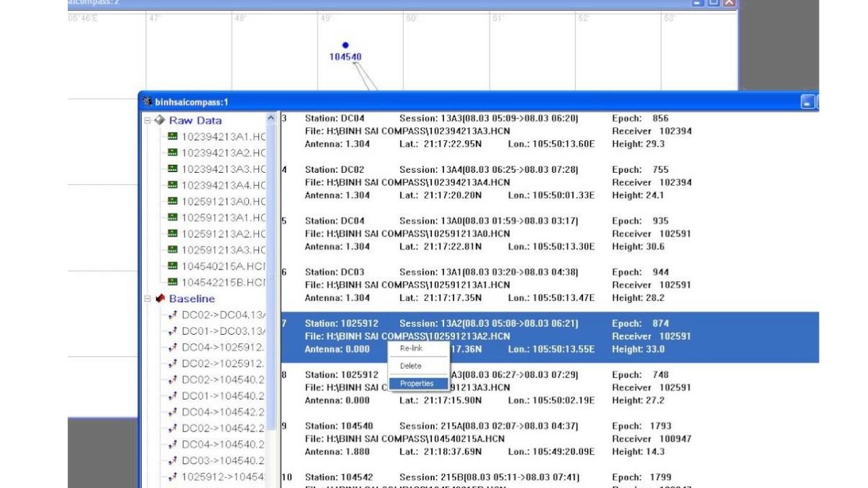
Task: Click the Raw Data folder icon
Action: click(x=160, y=120)
